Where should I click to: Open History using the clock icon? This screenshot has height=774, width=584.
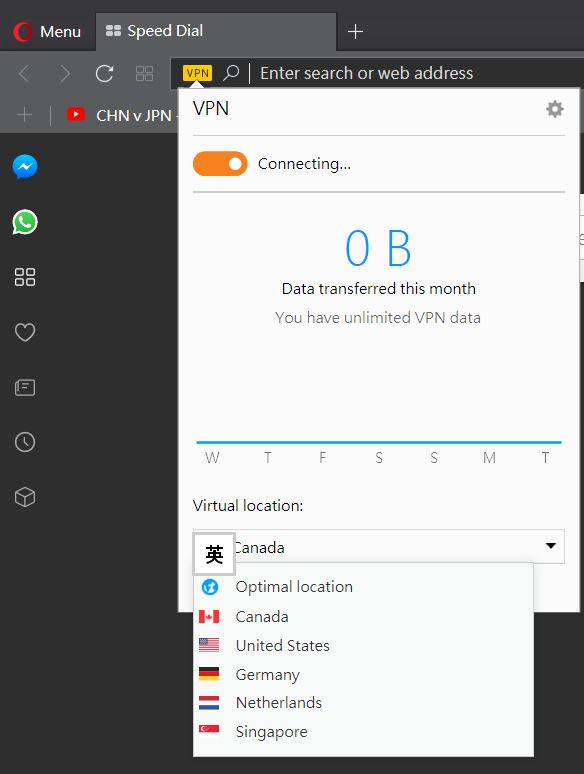point(25,442)
